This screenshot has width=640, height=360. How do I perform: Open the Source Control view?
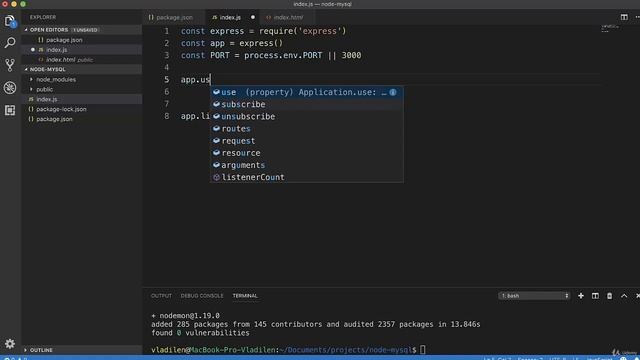[10, 65]
